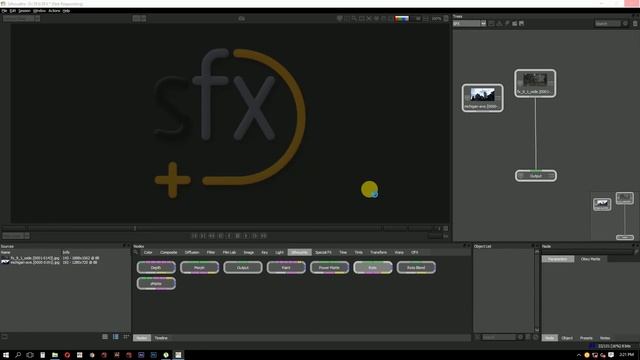This screenshot has width=640, height=360.
Task: Open the File menu
Action: point(4,11)
